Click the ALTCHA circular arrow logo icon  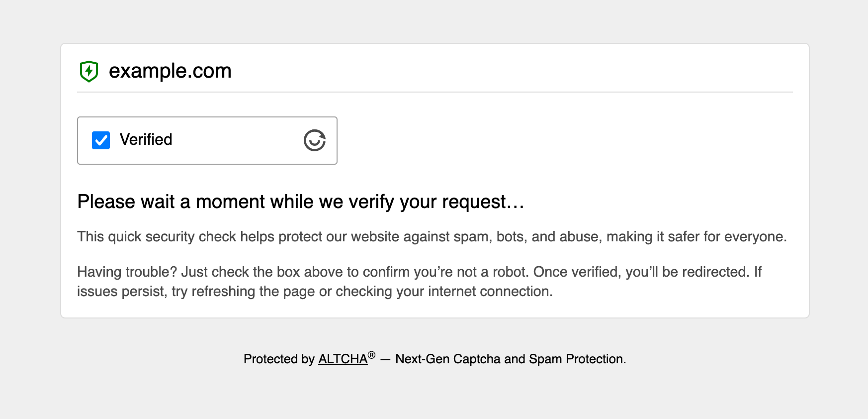click(x=315, y=140)
